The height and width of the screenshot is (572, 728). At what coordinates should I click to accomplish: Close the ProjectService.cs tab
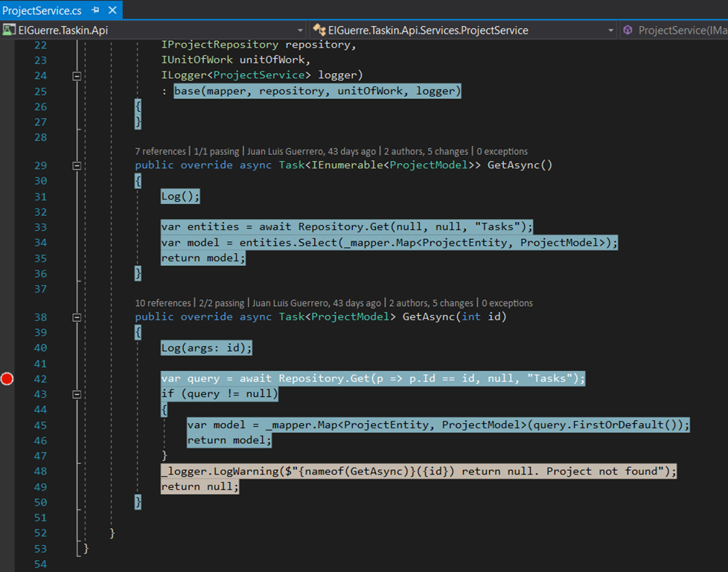click(112, 10)
